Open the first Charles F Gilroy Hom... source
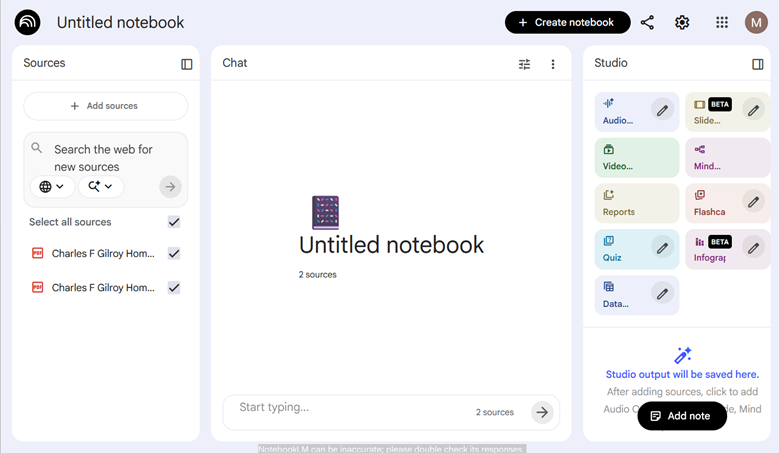 click(103, 253)
